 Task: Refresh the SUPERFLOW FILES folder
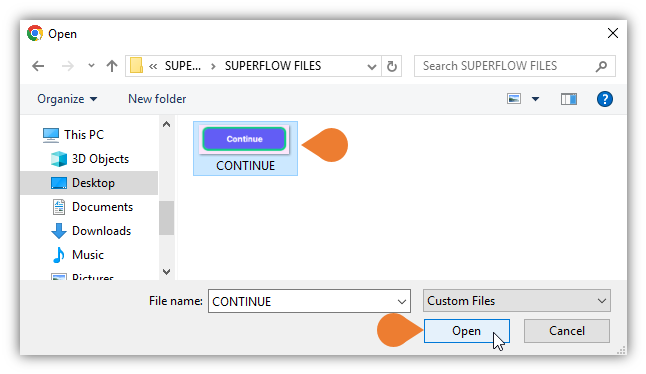(392, 66)
